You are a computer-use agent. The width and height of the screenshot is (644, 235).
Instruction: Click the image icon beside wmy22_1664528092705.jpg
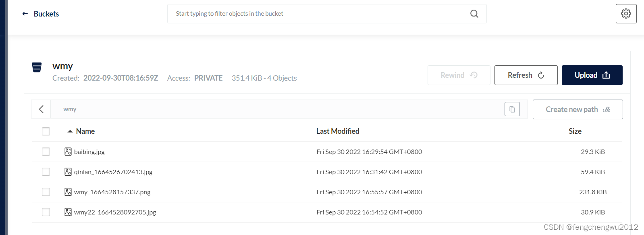pyautogui.click(x=68, y=212)
